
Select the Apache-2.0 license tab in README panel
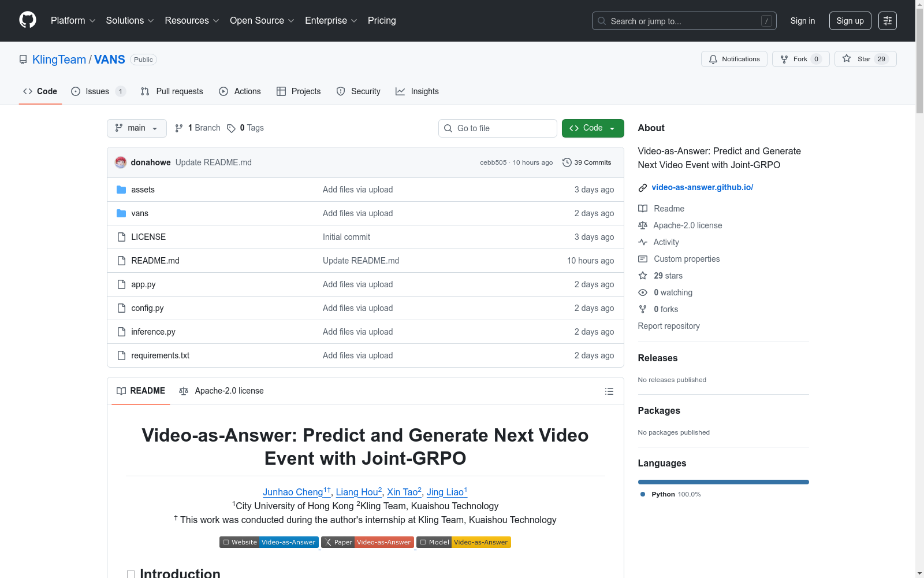222,391
